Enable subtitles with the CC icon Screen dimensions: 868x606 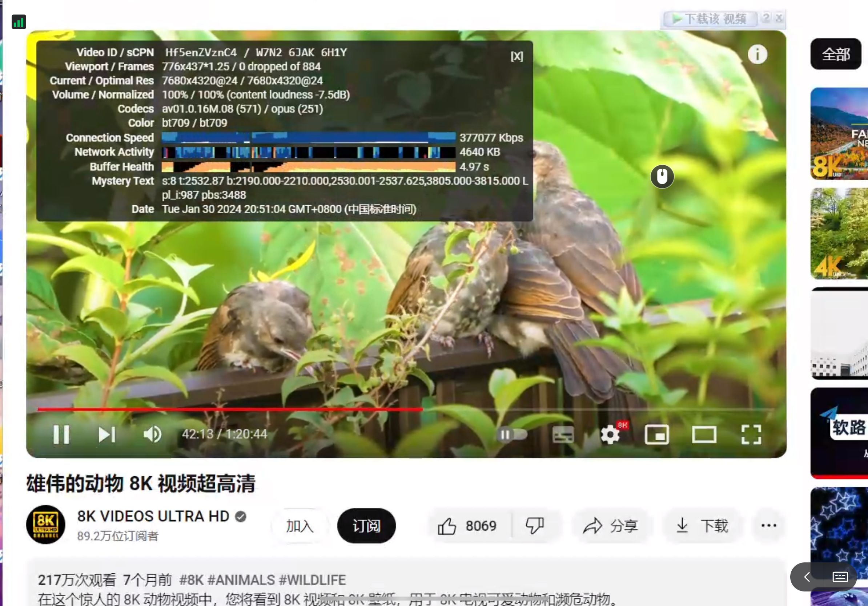click(563, 435)
